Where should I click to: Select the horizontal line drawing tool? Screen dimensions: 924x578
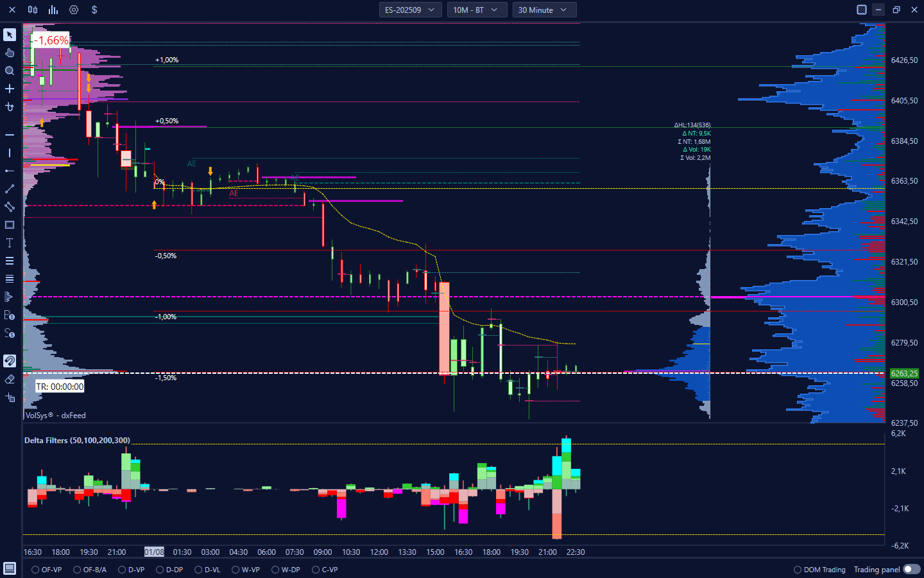click(x=10, y=135)
